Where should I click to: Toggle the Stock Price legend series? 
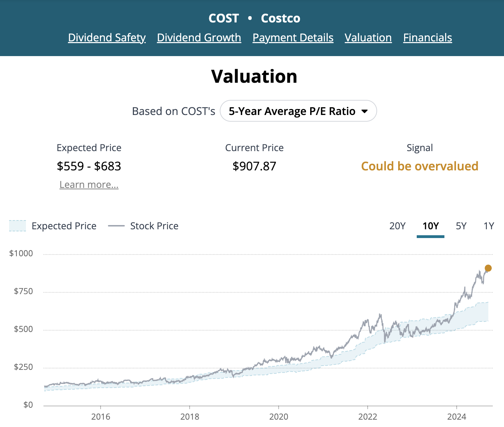pyautogui.click(x=154, y=226)
